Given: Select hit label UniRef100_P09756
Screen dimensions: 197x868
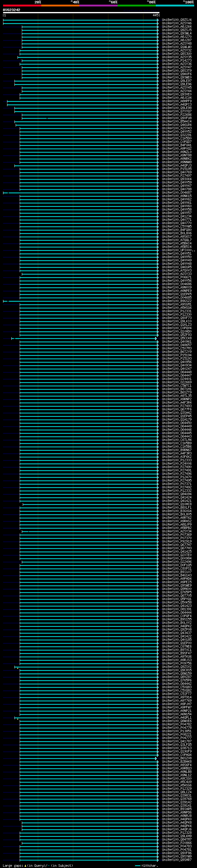Looking at the screenshot, I should [x=177, y=664].
